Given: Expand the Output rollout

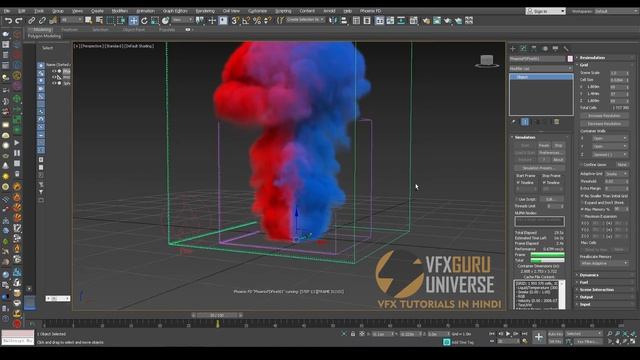Looking at the screenshot, I should (586, 297).
